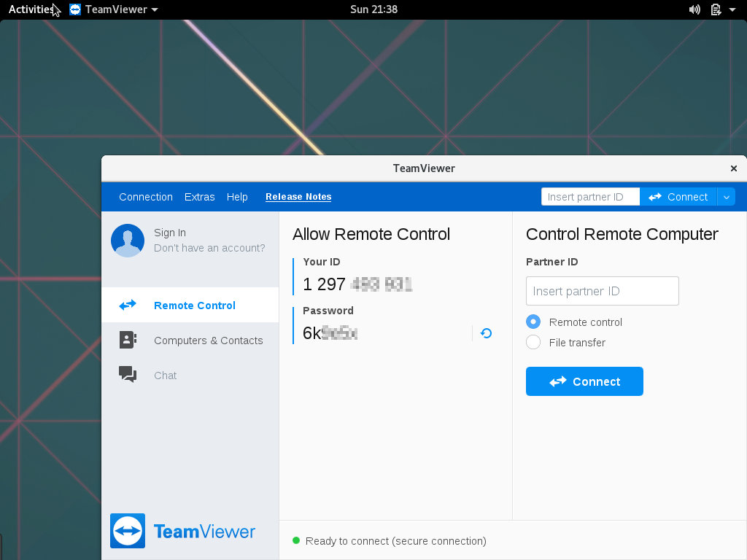This screenshot has width=747, height=560.
Task: Click the Chat speech bubbles icon
Action: (128, 374)
